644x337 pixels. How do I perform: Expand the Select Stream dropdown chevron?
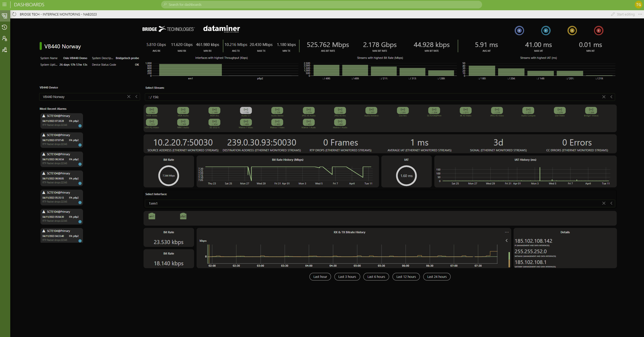(x=611, y=97)
